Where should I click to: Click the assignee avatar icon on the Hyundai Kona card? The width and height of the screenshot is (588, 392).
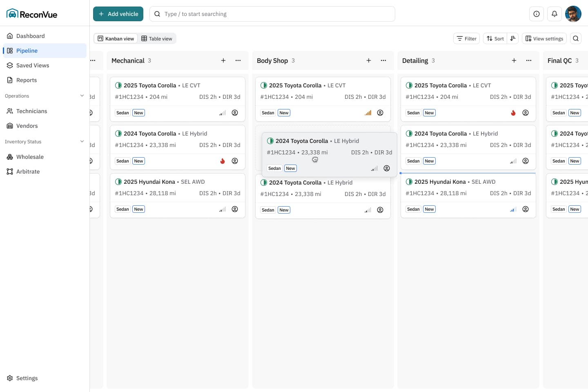(235, 209)
